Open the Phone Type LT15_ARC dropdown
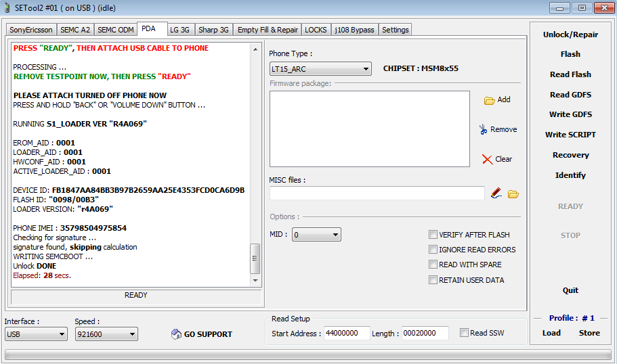 tap(320, 69)
